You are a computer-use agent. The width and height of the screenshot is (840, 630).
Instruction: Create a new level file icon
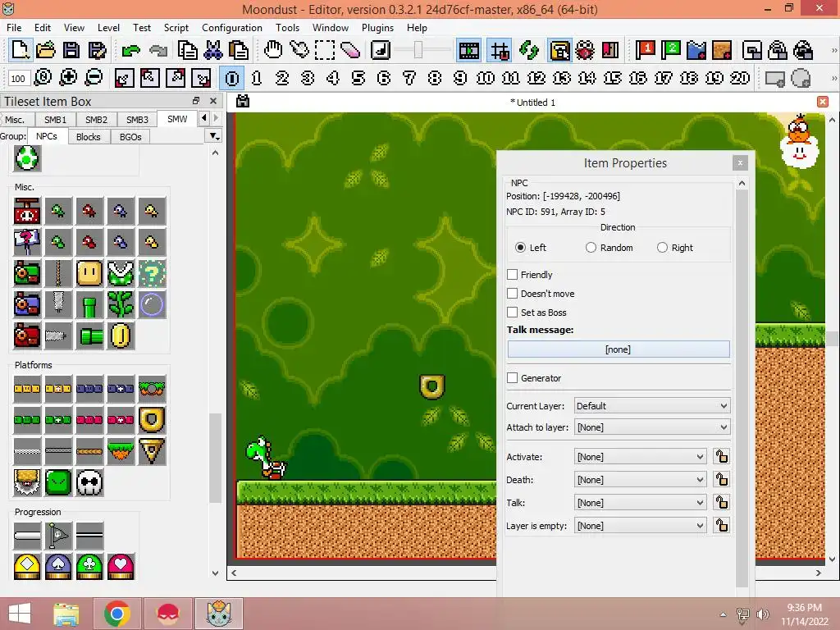coord(21,51)
